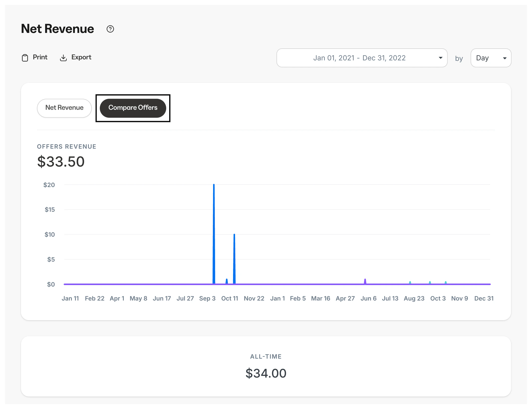The image size is (532, 409).
Task: Click the dropdown caret on the date range selector
Action: [x=440, y=58]
